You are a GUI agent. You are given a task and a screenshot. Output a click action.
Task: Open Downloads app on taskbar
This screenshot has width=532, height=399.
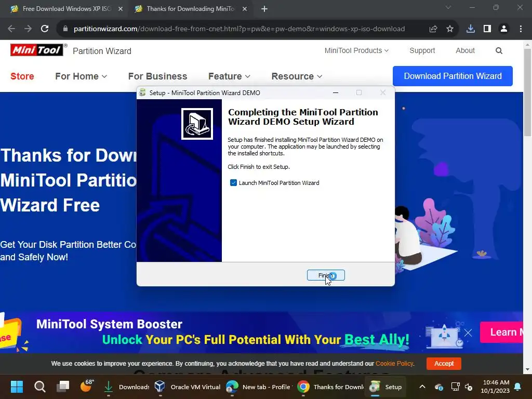(127, 387)
